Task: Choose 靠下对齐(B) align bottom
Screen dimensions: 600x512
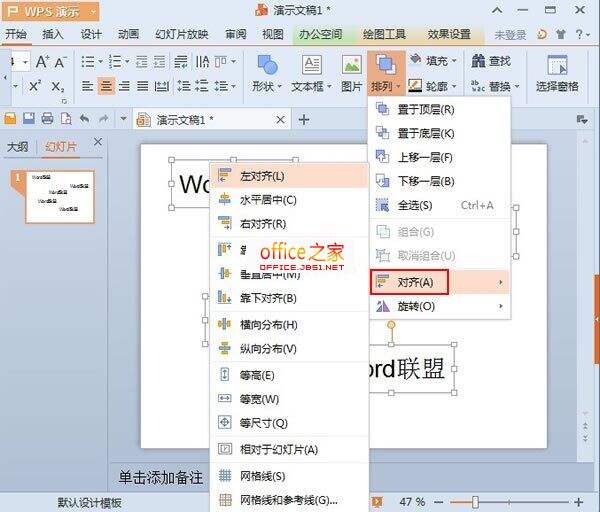Action: [x=290, y=298]
